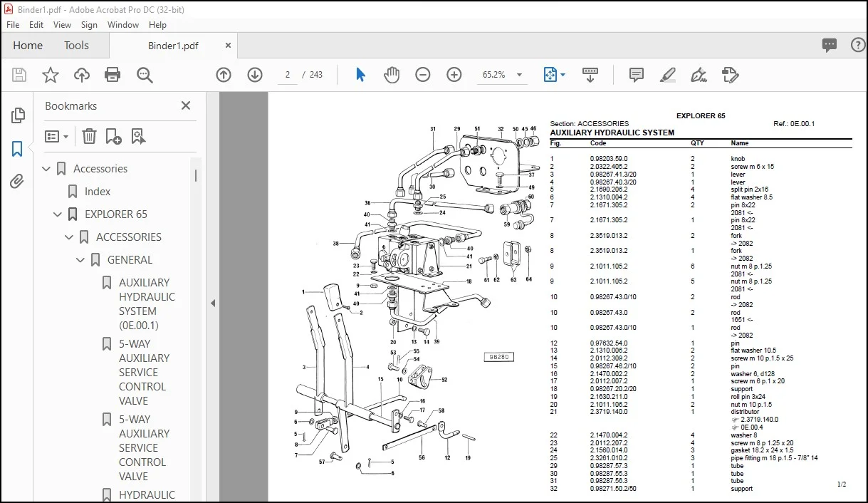Screen dimensions: 868x503
Task: Collapse the ACCESSORIES sub-bookmark node
Action: 69,237
